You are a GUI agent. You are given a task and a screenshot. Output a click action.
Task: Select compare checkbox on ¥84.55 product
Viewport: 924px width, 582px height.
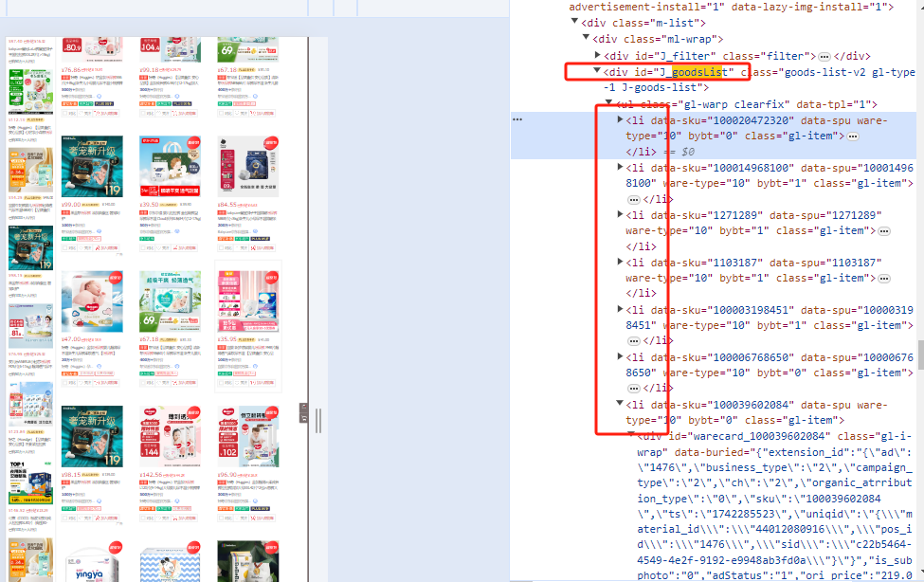[x=221, y=247]
